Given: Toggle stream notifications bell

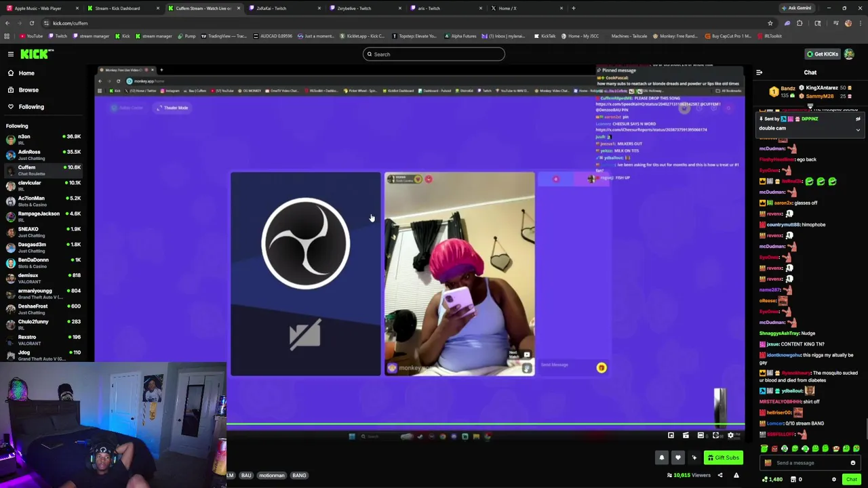Looking at the screenshot, I should (662, 457).
